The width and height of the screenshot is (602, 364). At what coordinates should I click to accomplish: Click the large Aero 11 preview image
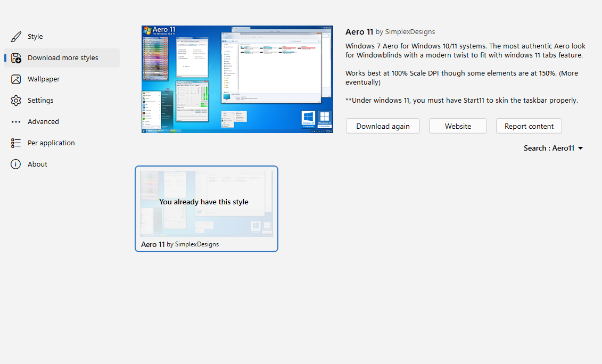coord(237,79)
